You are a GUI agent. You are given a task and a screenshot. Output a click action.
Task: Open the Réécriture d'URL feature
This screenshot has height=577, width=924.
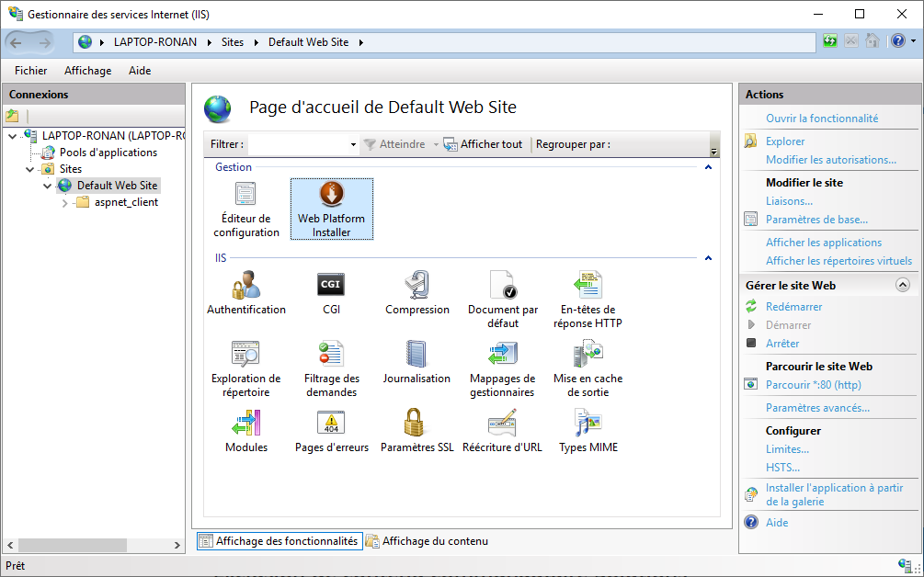tap(502, 429)
